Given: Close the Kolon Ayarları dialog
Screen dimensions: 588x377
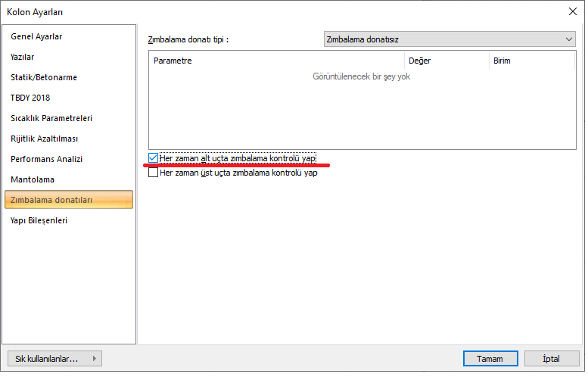Looking at the screenshot, I should pyautogui.click(x=573, y=12).
